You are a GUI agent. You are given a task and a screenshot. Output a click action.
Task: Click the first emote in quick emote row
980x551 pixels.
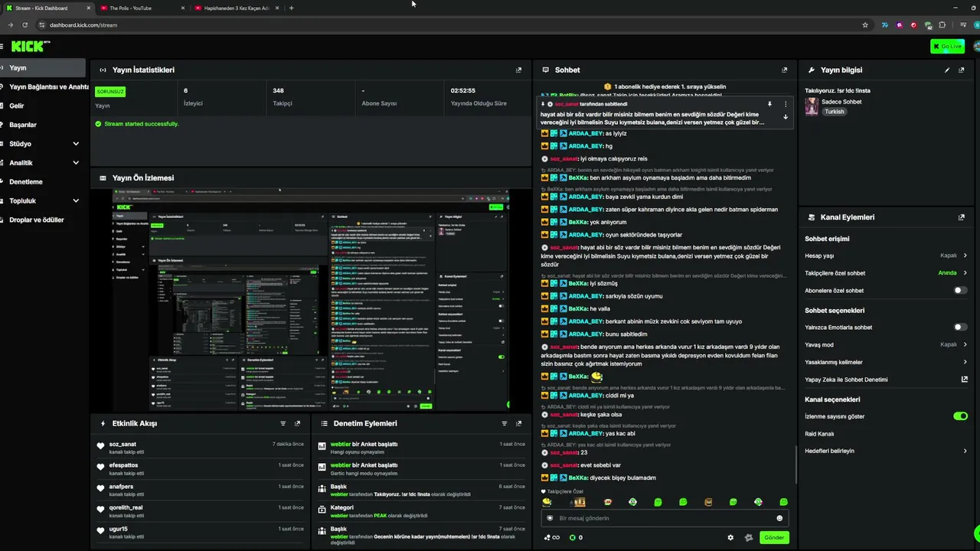tap(547, 502)
